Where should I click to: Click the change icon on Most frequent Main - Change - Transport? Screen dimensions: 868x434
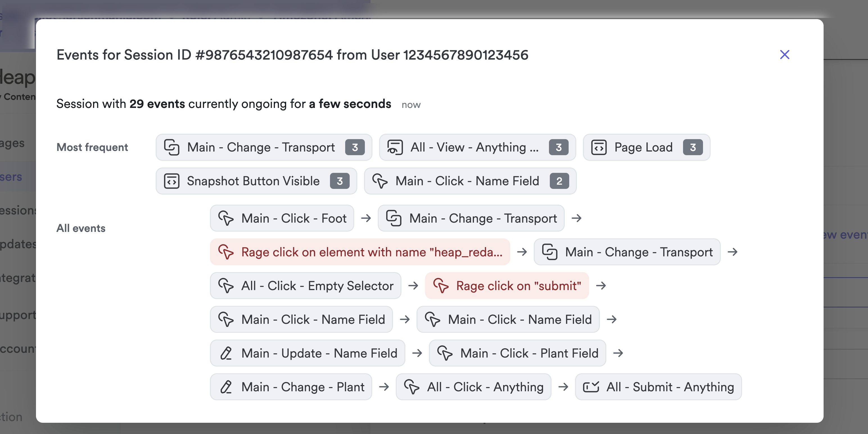(x=171, y=147)
